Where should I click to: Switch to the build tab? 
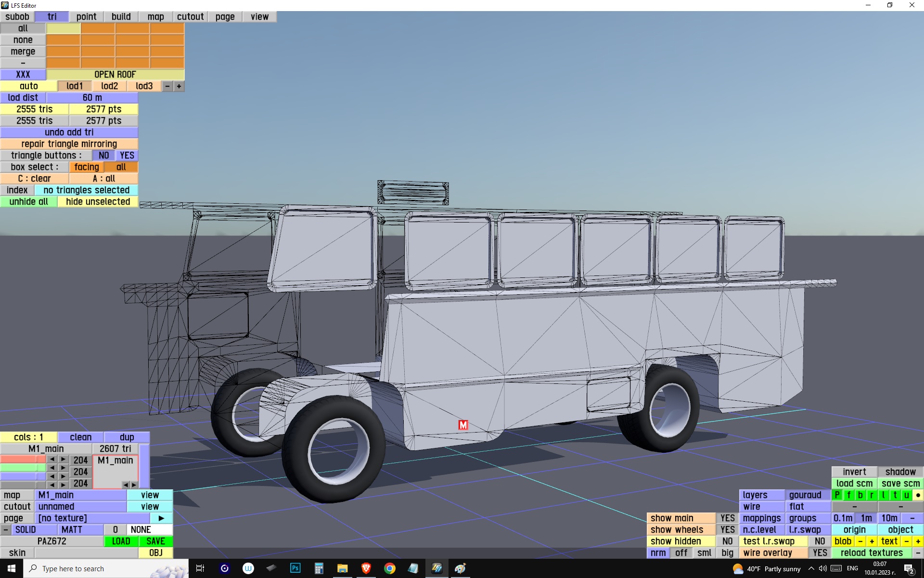click(121, 17)
